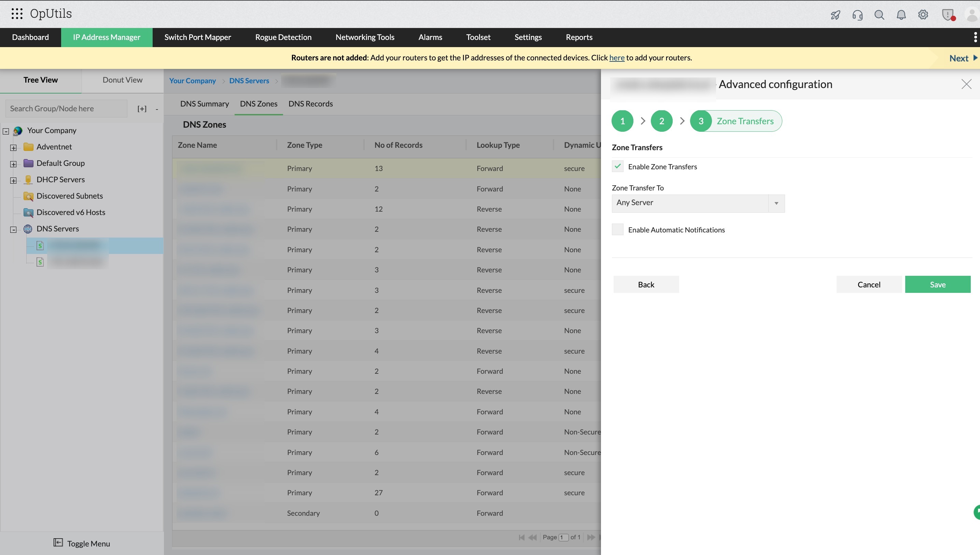Click the Toggle Menu collapse icon
Viewport: 980px width, 555px height.
click(x=58, y=542)
